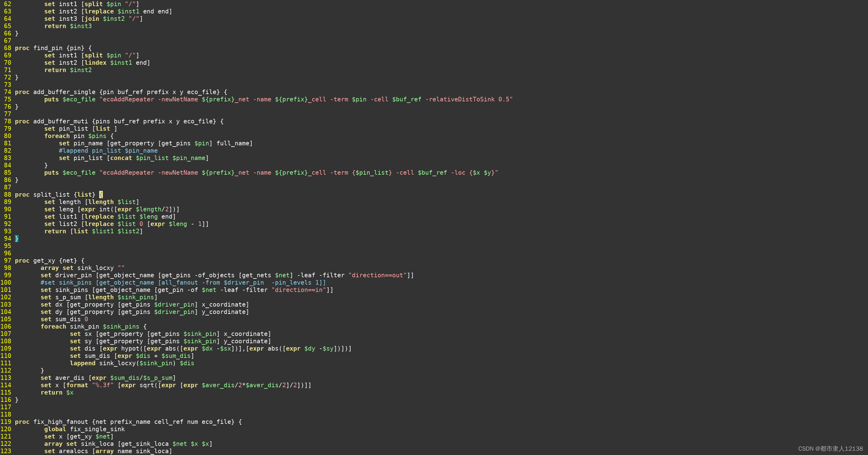Click fix_high_fanout procedure name
This screenshot has width=868, height=455.
(x=61, y=422)
